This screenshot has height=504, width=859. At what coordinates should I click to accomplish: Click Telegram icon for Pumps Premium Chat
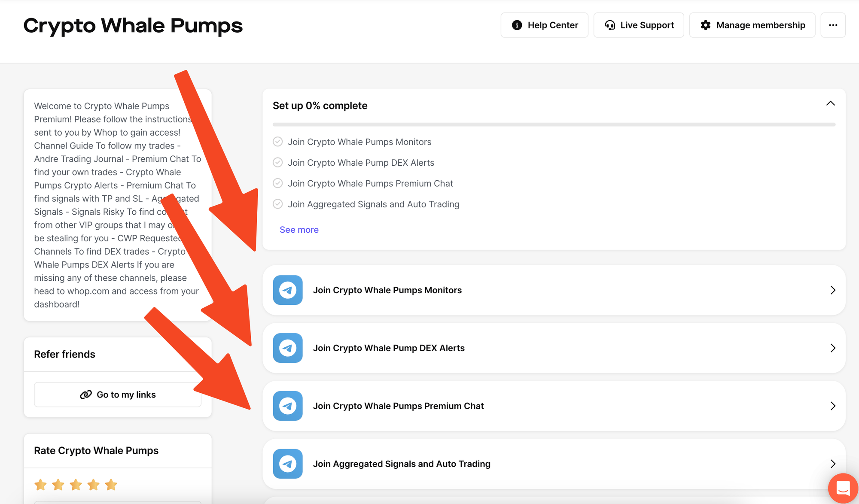click(x=288, y=406)
